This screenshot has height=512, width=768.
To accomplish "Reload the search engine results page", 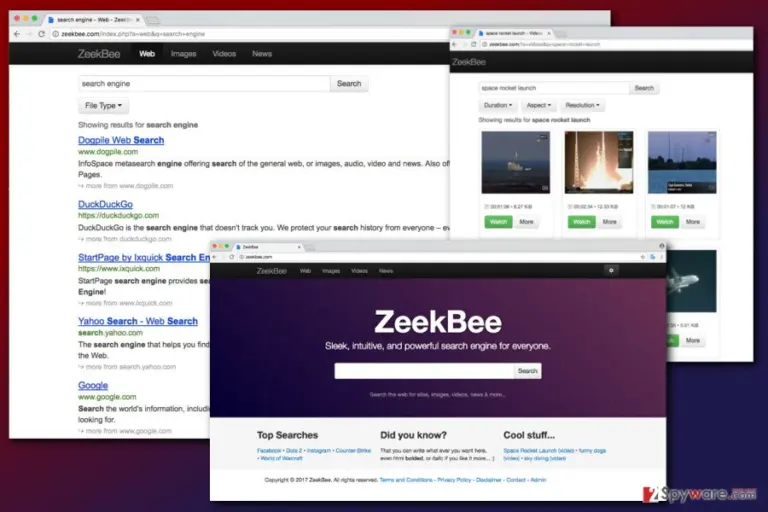I will point(42,34).
